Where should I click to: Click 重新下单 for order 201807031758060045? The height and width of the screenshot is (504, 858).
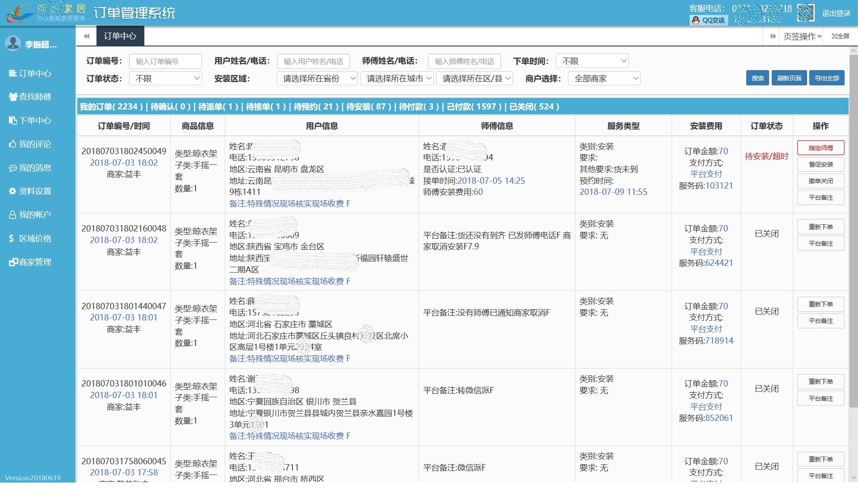[x=820, y=459]
